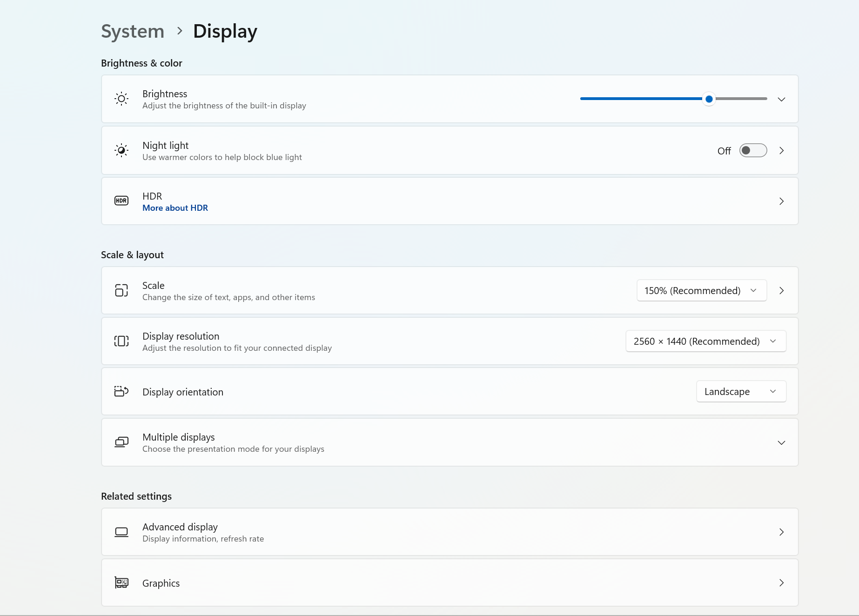Click the Night light icon
859x616 pixels.
tap(121, 150)
